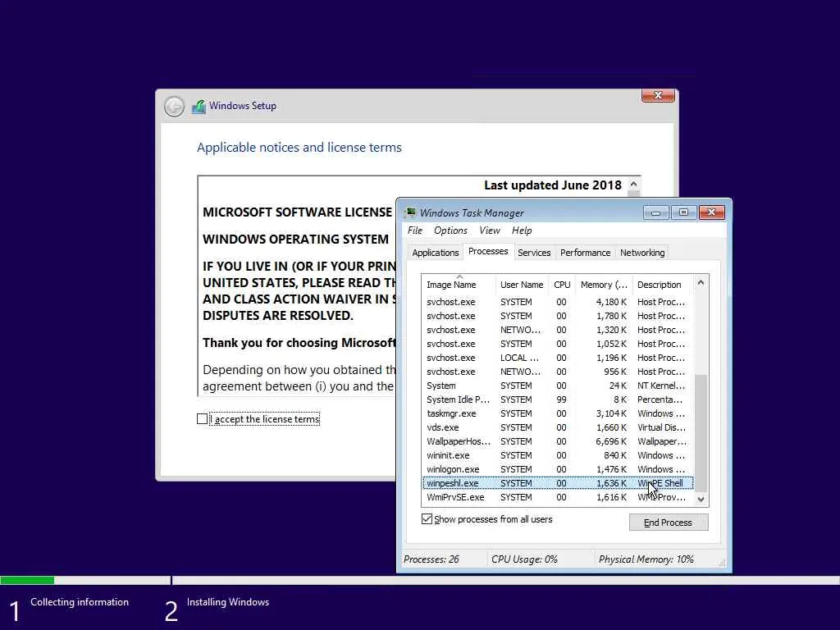Click the End Process button
The image size is (840, 630).
pyautogui.click(x=668, y=523)
